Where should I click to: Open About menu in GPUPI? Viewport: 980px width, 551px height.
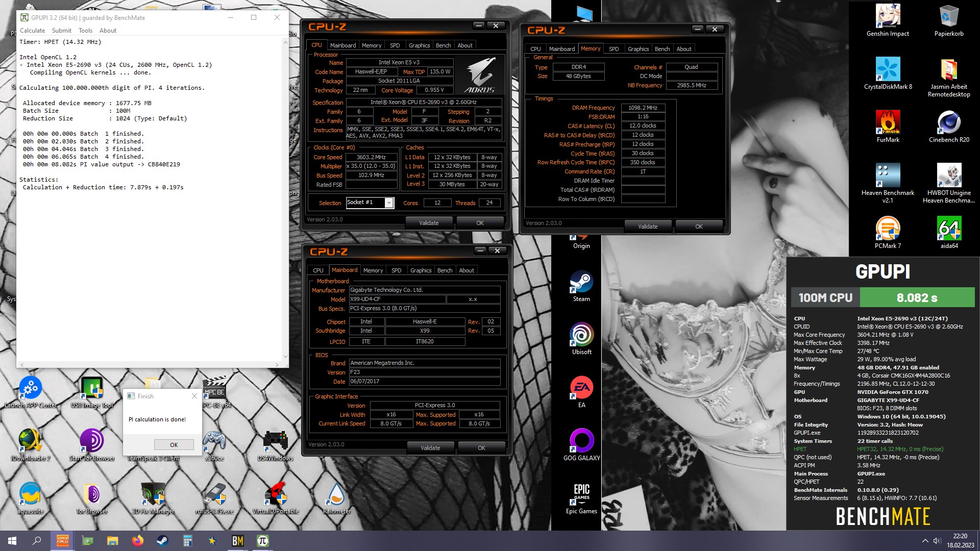[x=108, y=31]
